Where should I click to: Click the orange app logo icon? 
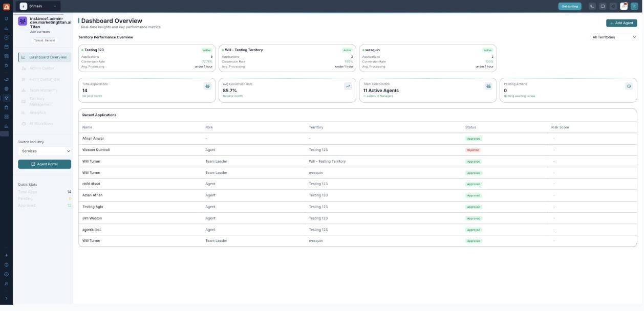(6, 6)
